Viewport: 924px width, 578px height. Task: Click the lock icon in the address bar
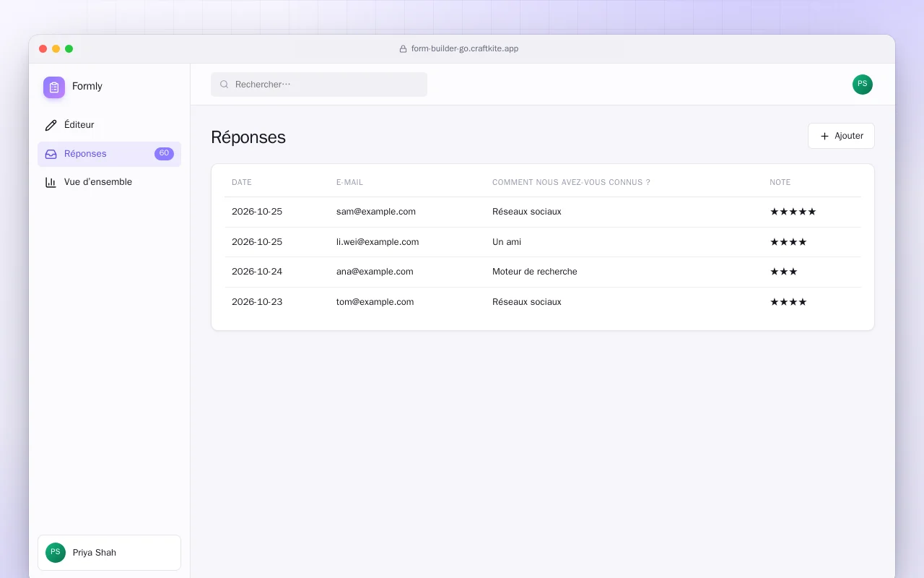(404, 49)
